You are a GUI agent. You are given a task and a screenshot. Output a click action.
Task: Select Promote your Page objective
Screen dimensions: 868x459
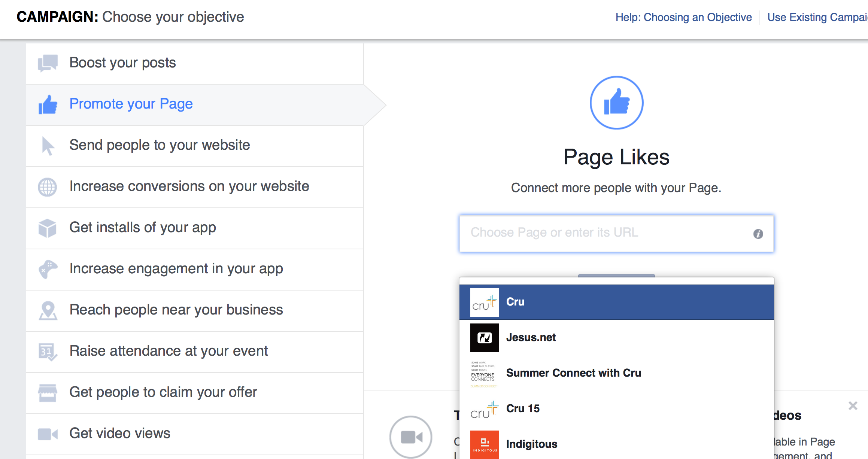[x=195, y=104]
